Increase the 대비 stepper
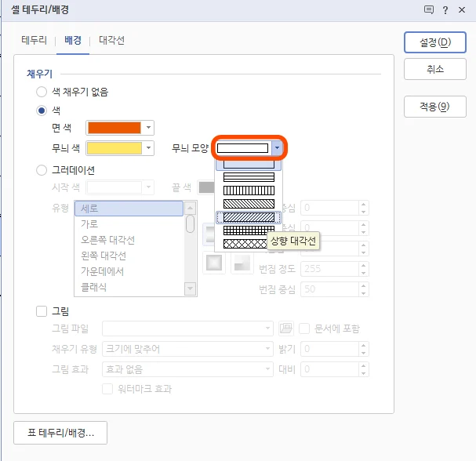Screen dimensions: 476x461 (363, 365)
